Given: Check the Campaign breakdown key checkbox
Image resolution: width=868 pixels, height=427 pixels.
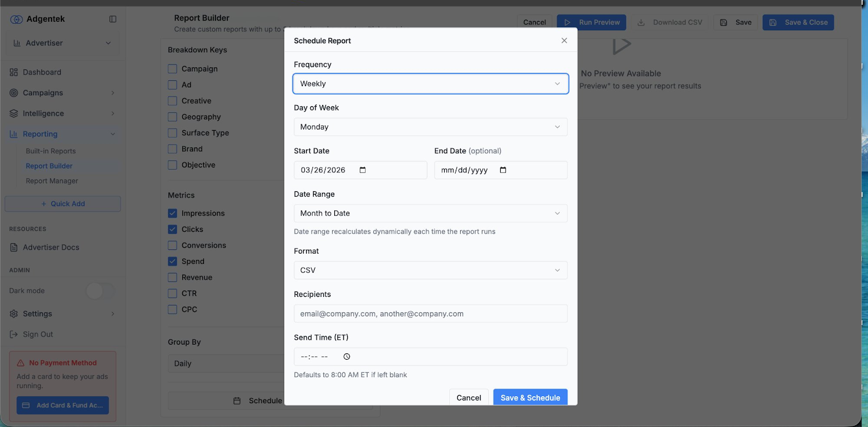Looking at the screenshot, I should pyautogui.click(x=173, y=69).
